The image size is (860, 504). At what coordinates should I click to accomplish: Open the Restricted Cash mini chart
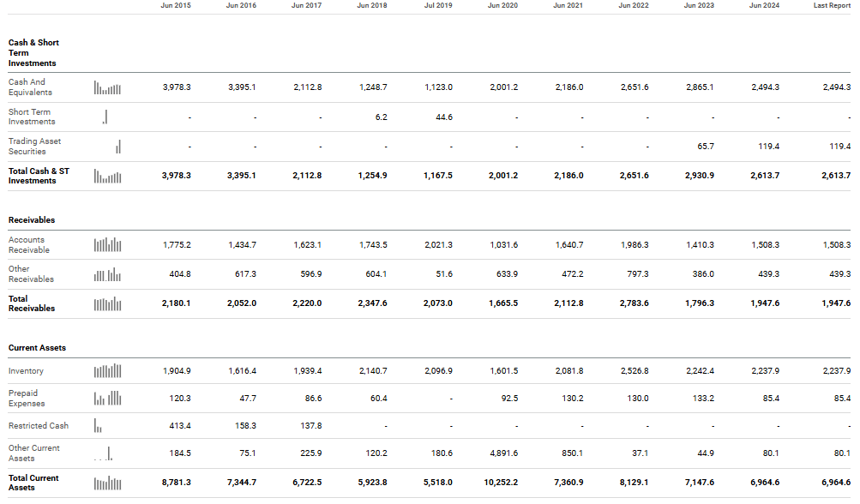98,426
